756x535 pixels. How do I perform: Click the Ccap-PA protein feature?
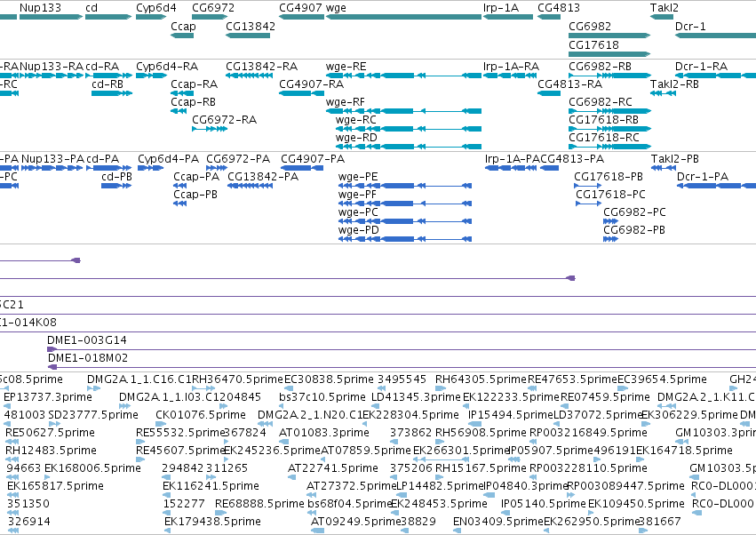179,186
